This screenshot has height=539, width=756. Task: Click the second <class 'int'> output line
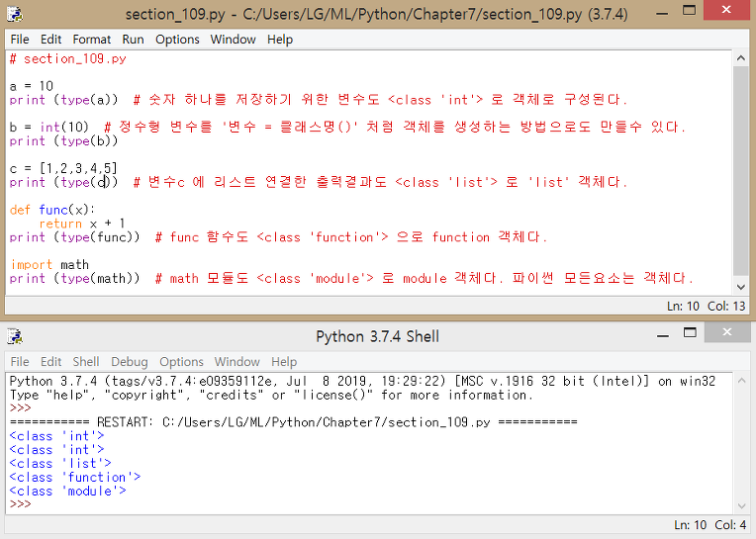[x=56, y=450]
